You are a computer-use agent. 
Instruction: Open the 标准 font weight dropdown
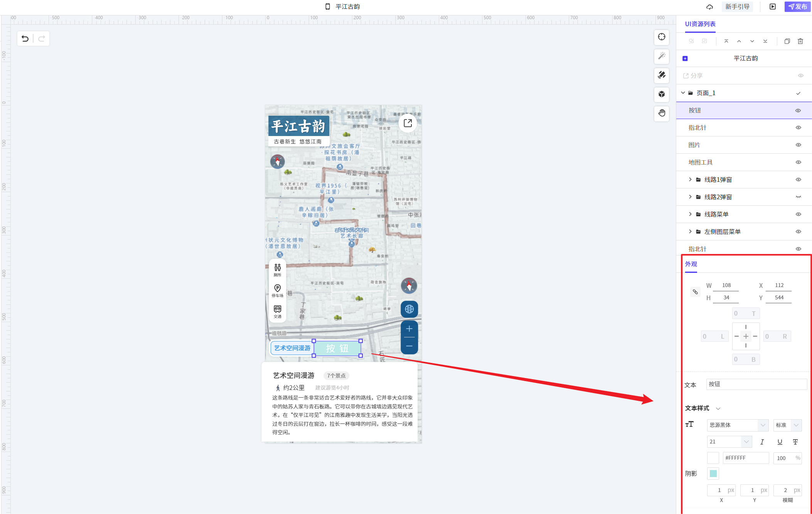(787, 425)
